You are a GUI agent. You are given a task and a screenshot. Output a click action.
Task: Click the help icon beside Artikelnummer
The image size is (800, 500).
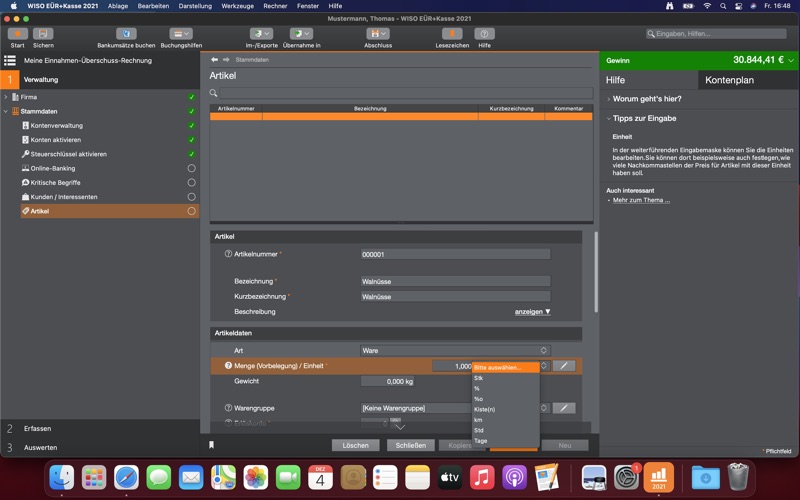[x=228, y=254]
